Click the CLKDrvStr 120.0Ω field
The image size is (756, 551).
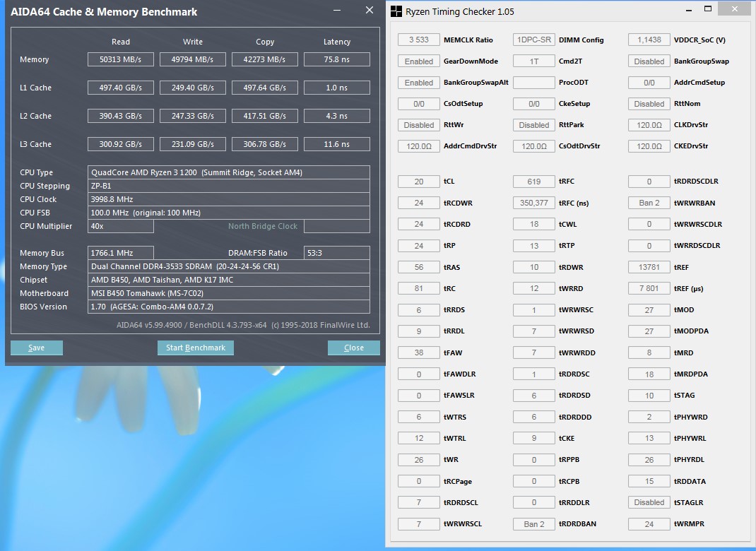point(649,125)
